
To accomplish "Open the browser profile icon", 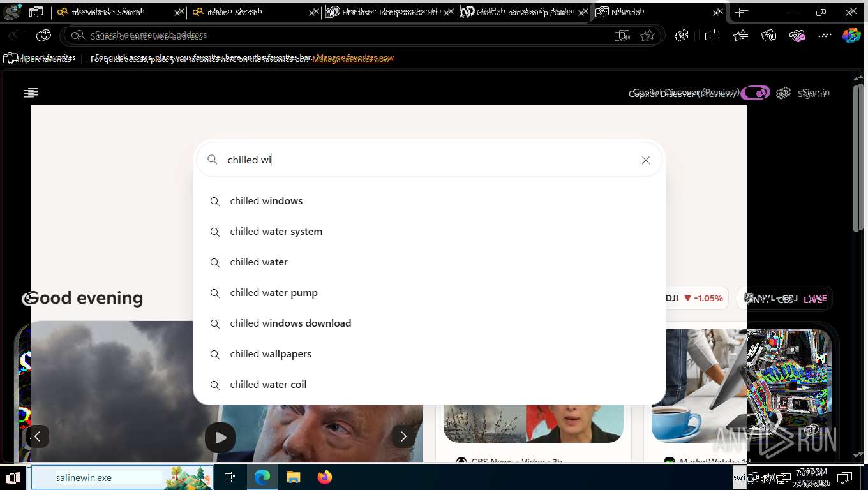I will coord(13,11).
